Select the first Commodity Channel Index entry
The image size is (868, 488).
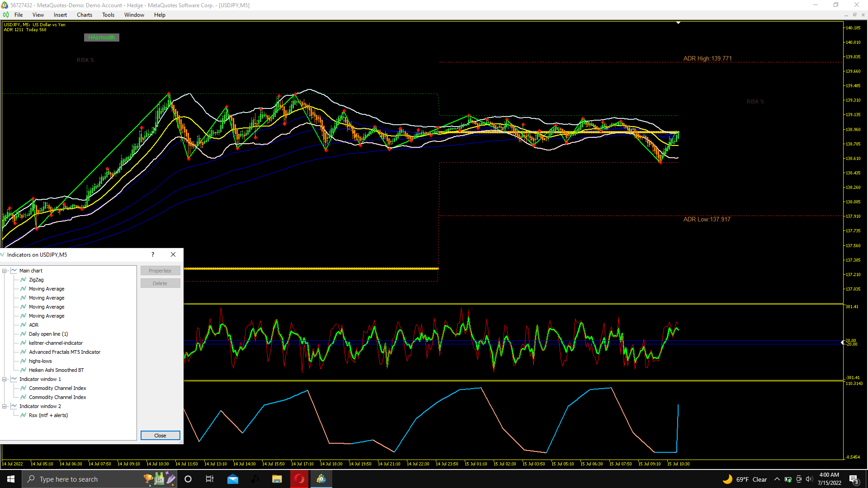[x=57, y=388]
